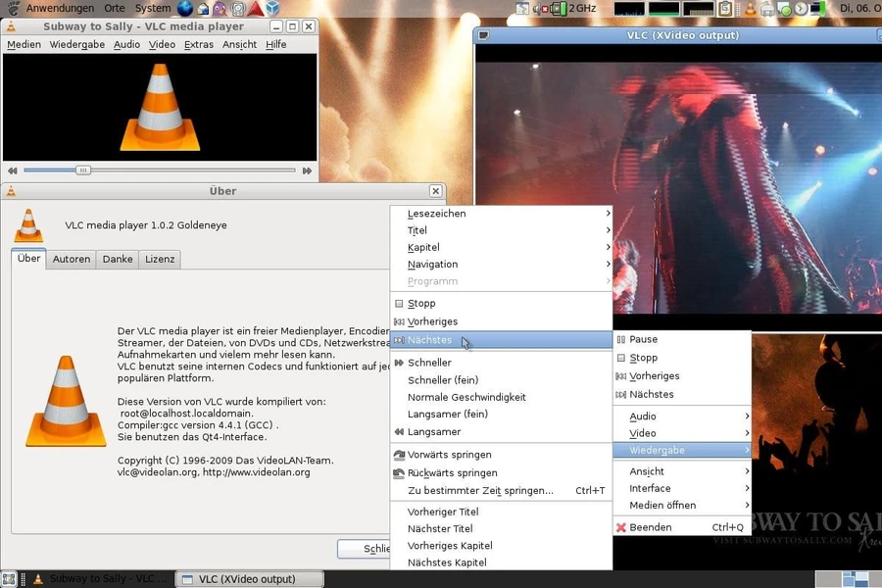Expand Audio submenu in the context menu

point(682,416)
